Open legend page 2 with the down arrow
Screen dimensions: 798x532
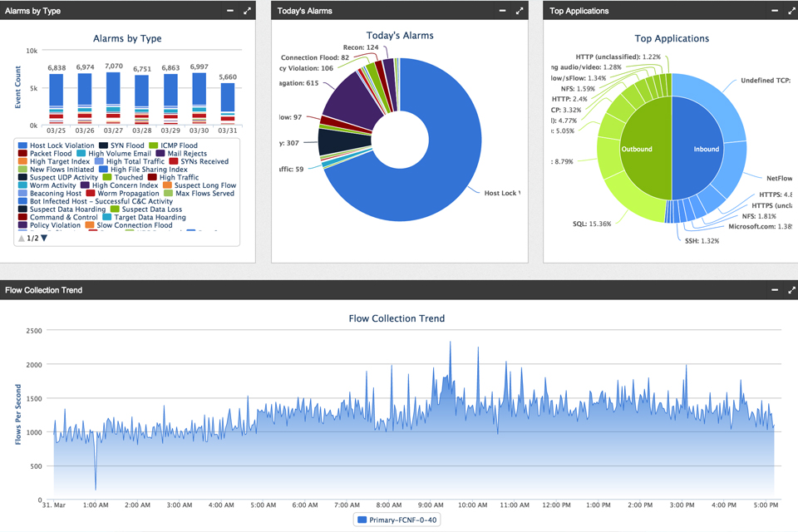(x=43, y=238)
